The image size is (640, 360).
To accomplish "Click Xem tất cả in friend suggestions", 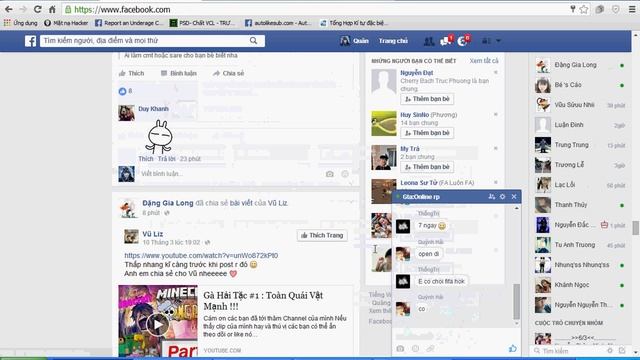I will coord(484,61).
